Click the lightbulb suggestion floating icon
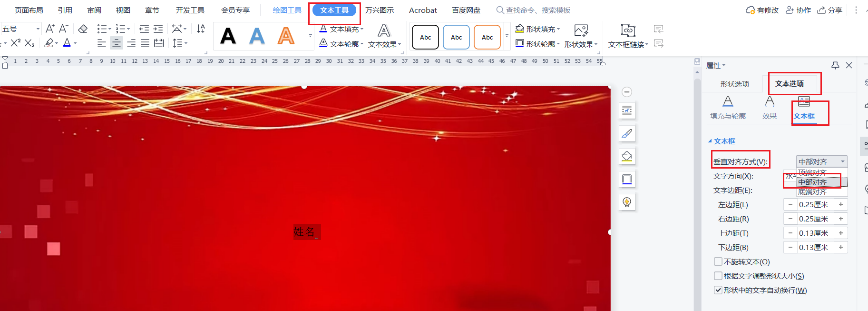Viewport: 868px width, 311px height. 627,202
